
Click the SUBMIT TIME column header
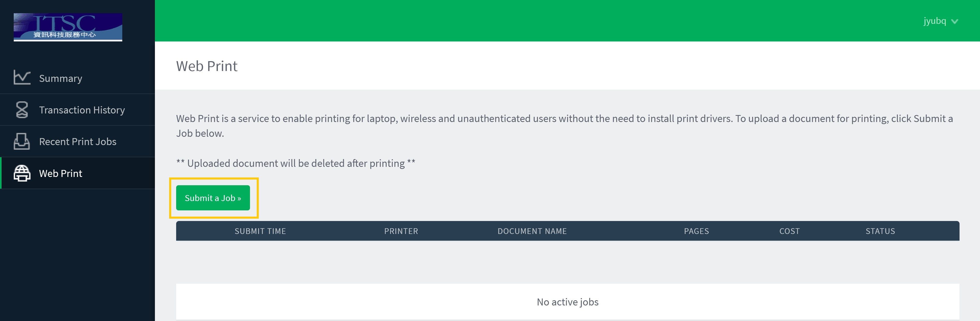click(x=260, y=231)
